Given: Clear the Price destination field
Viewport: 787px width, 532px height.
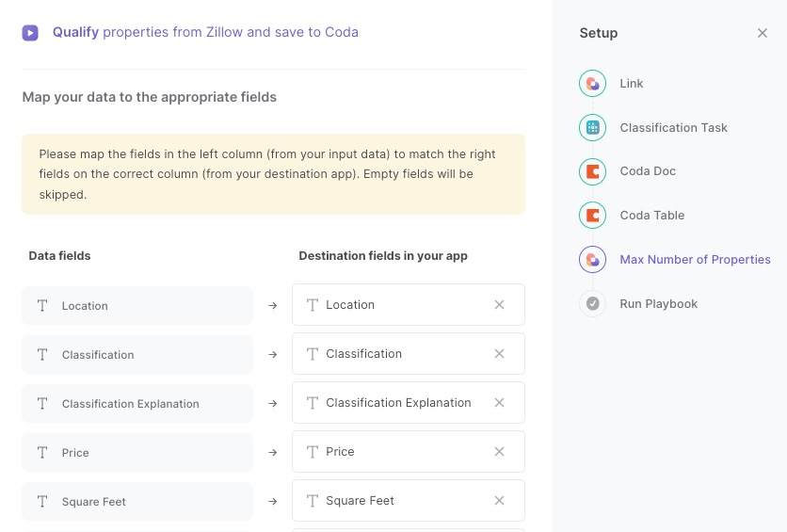Looking at the screenshot, I should pyautogui.click(x=499, y=452).
